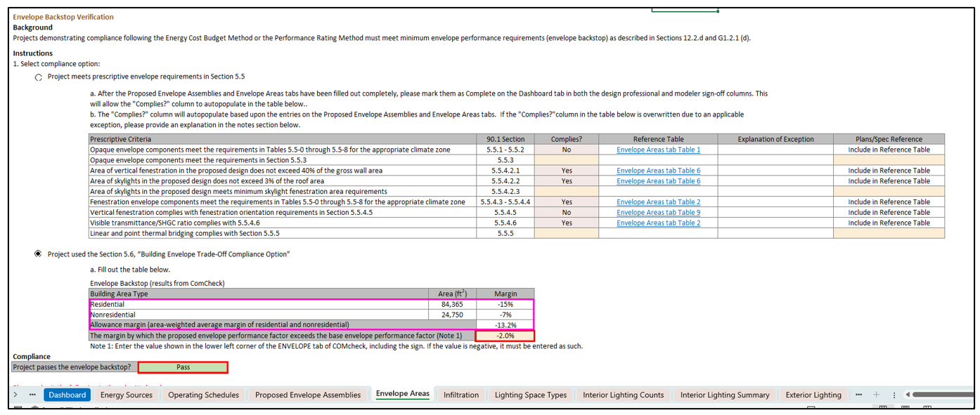Open Complies cell for opaque envelope row 5.5.1-5.5.2
Viewport: 980px width, 415px height.
[566, 150]
